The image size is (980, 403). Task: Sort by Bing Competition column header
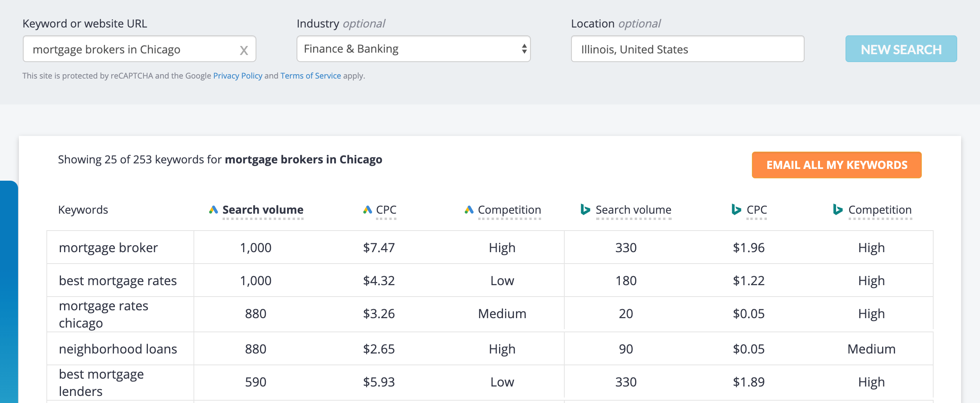pyautogui.click(x=880, y=210)
